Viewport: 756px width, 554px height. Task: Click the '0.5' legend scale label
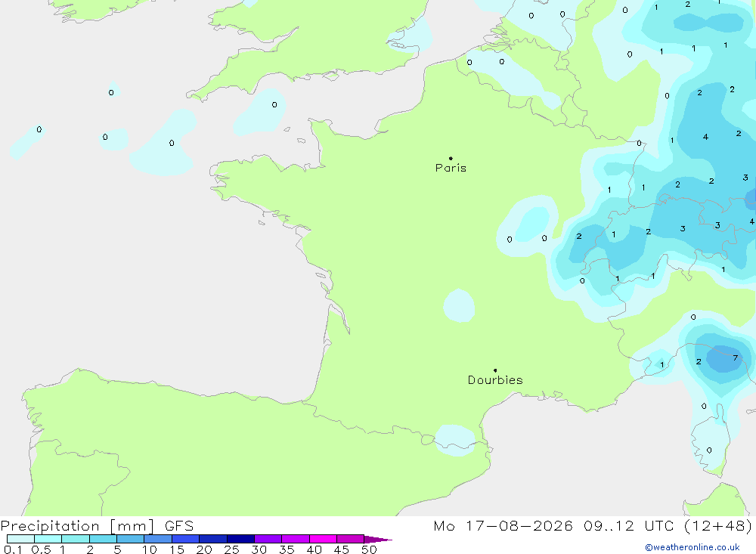41,549
